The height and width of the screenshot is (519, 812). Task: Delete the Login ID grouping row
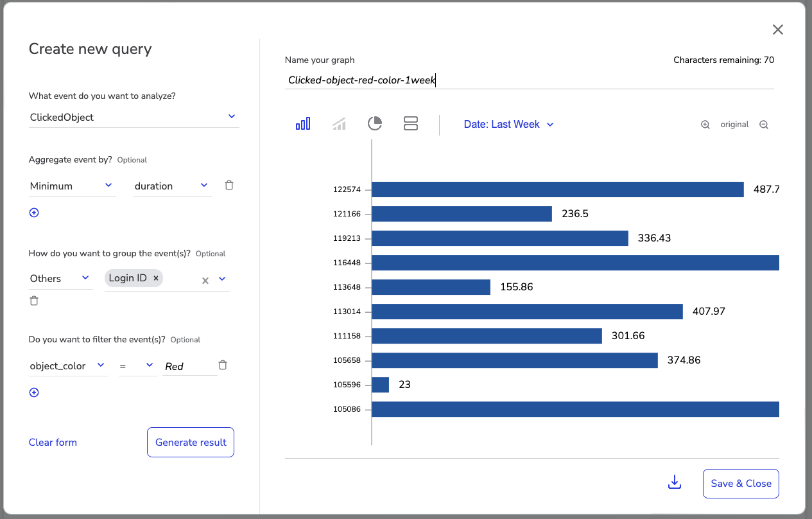click(x=34, y=301)
